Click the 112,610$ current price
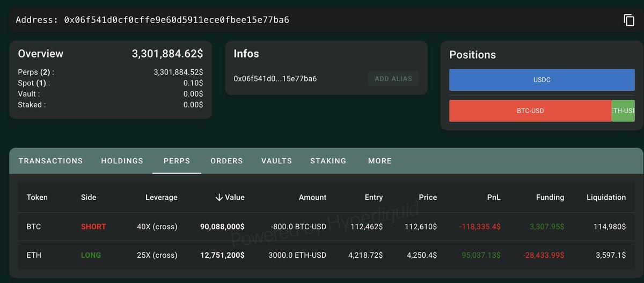Image resolution: width=644 pixels, height=283 pixels. [420, 227]
